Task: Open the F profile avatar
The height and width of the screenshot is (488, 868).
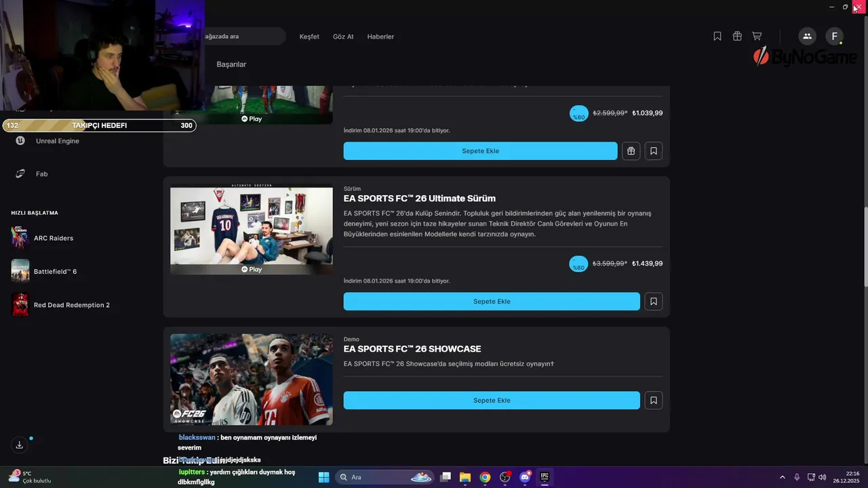Action: pos(834,37)
